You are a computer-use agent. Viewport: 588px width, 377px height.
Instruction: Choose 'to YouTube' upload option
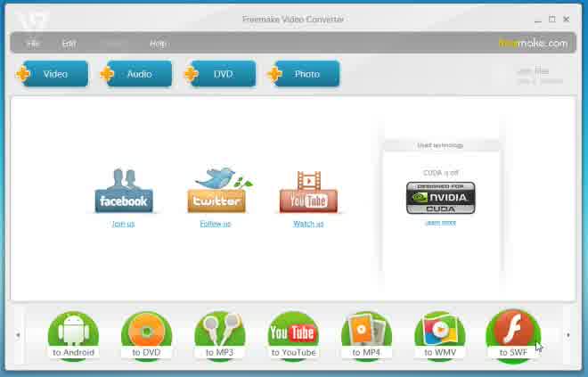click(x=293, y=336)
